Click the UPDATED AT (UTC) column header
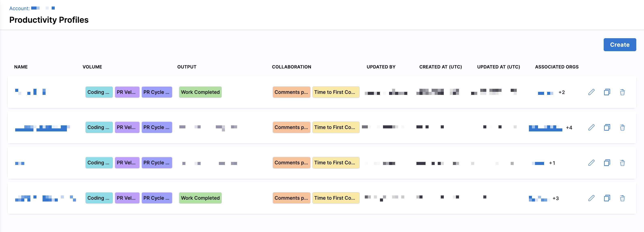This screenshot has height=232, width=644. pyautogui.click(x=498, y=67)
